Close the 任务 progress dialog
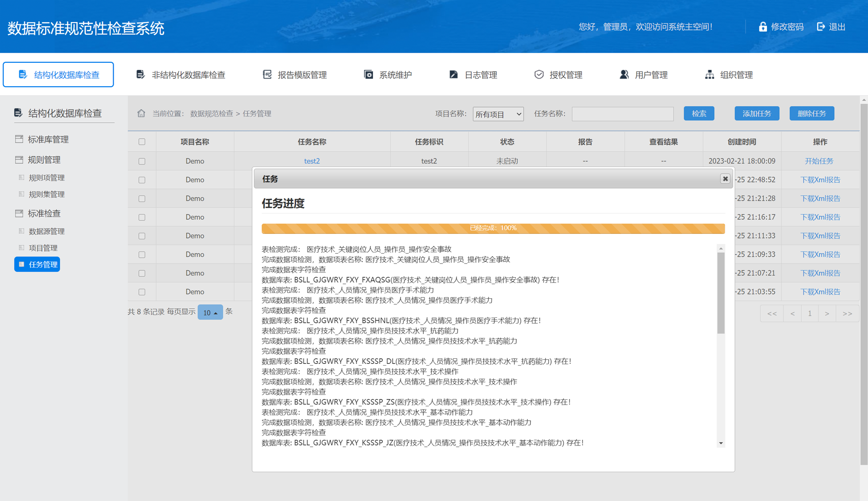 [x=725, y=179]
